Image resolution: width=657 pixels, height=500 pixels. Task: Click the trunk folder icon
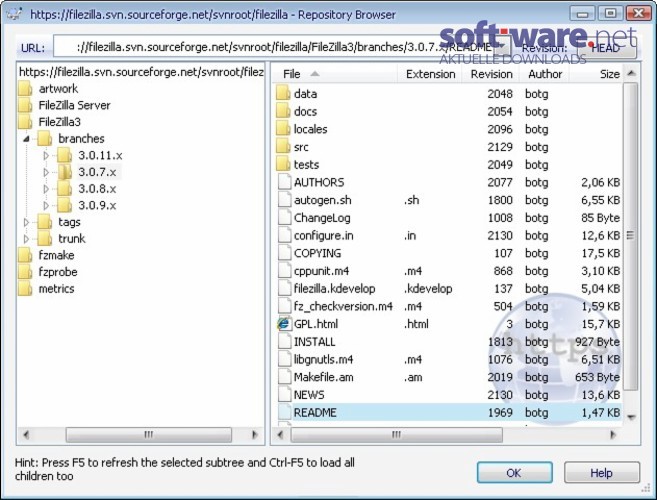[44, 239]
